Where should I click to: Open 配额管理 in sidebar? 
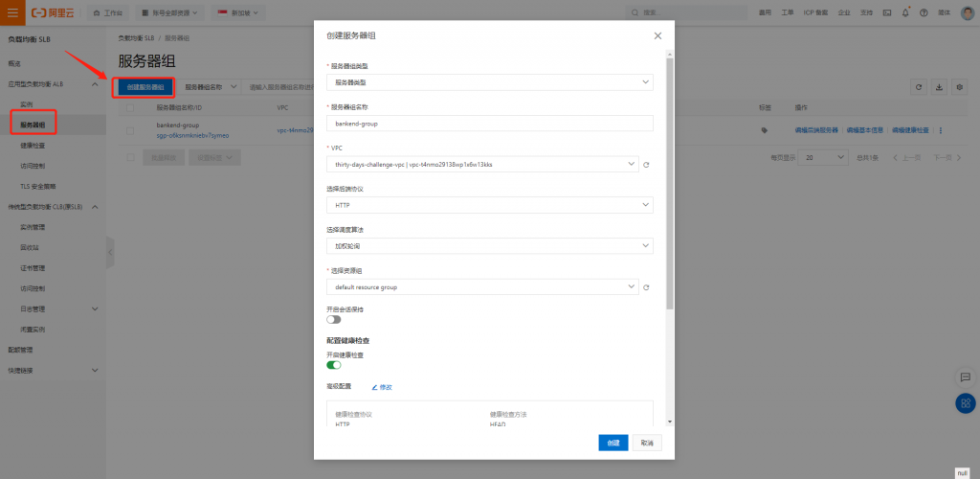(20, 350)
